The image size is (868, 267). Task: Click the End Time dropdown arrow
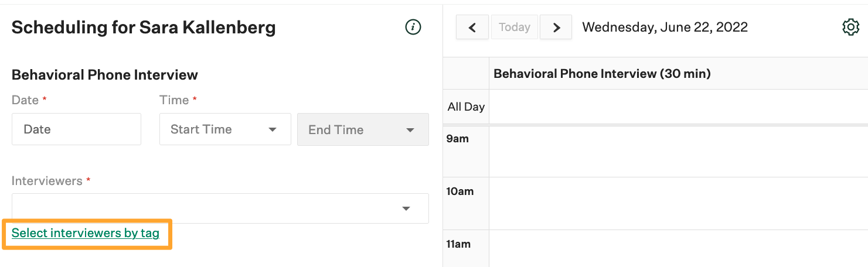pyautogui.click(x=410, y=130)
